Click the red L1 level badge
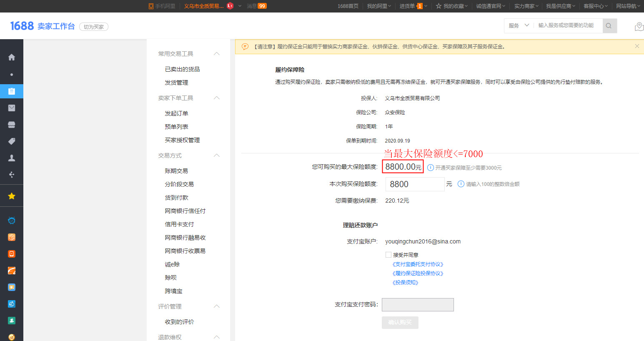644x341 pixels. (x=230, y=6)
